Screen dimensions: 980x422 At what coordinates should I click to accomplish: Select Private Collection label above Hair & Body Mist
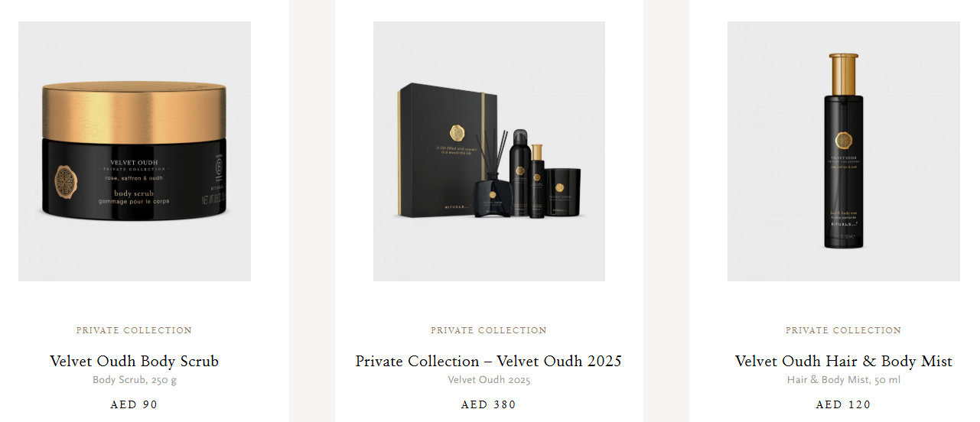pyautogui.click(x=844, y=330)
